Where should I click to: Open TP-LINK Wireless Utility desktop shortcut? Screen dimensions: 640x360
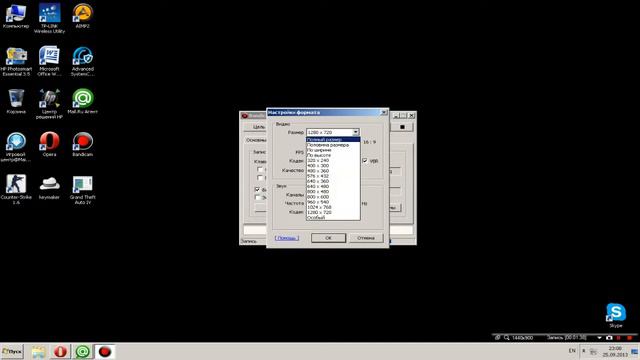49,18
